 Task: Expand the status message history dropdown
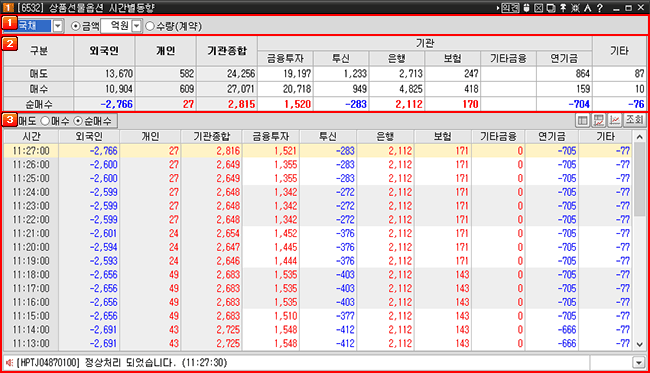point(639,363)
